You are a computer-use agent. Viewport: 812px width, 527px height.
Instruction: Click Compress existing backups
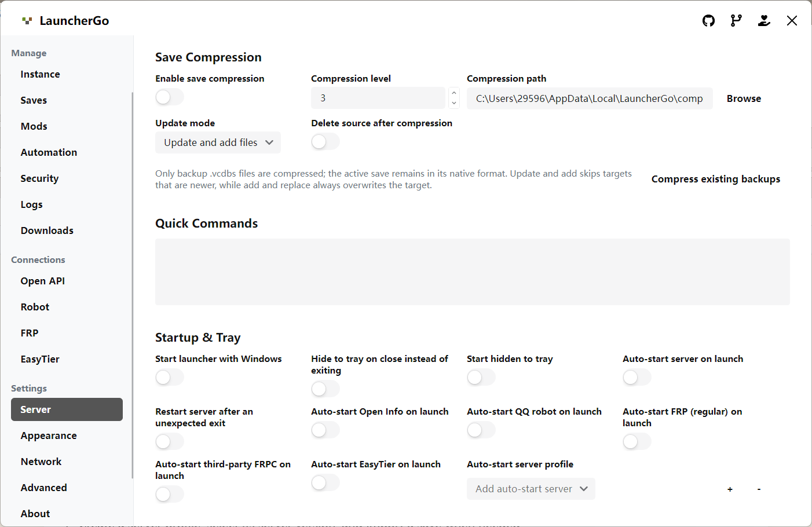pyautogui.click(x=716, y=179)
